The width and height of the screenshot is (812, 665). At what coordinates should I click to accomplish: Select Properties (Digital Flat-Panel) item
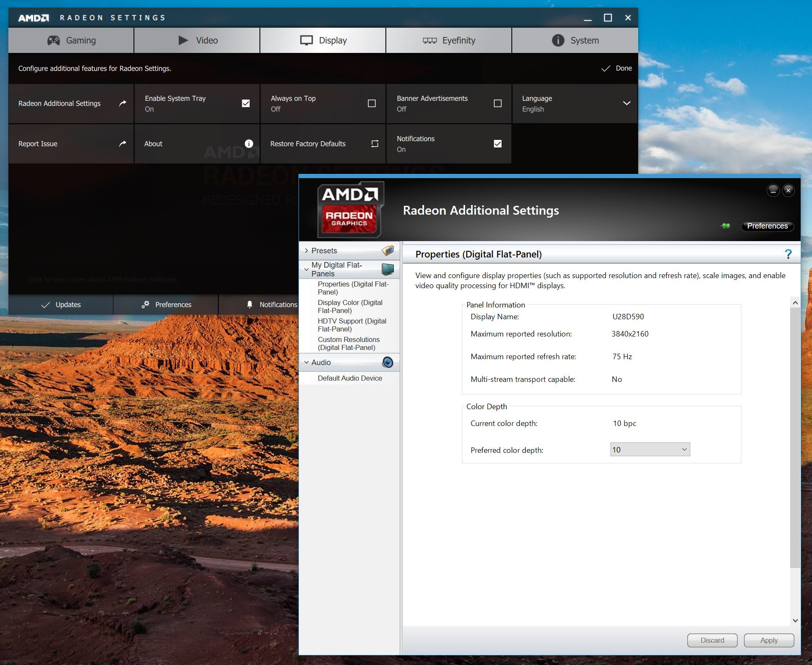pos(353,288)
